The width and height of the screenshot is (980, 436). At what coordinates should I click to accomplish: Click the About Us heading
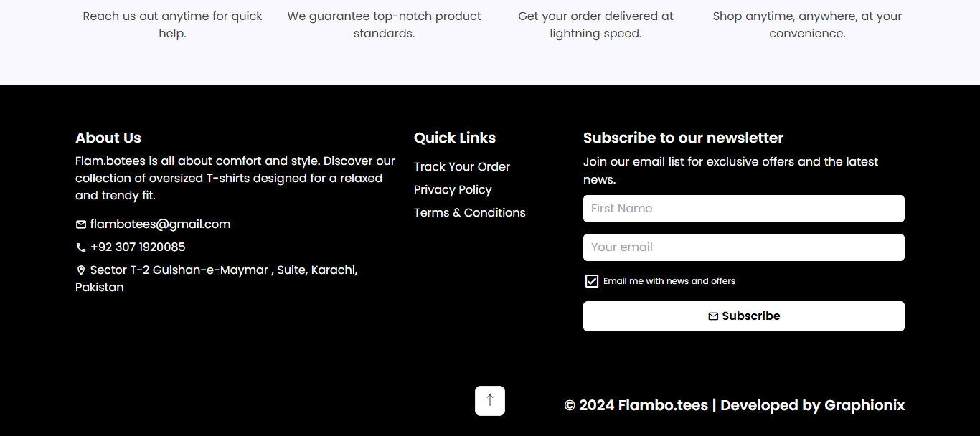click(108, 138)
